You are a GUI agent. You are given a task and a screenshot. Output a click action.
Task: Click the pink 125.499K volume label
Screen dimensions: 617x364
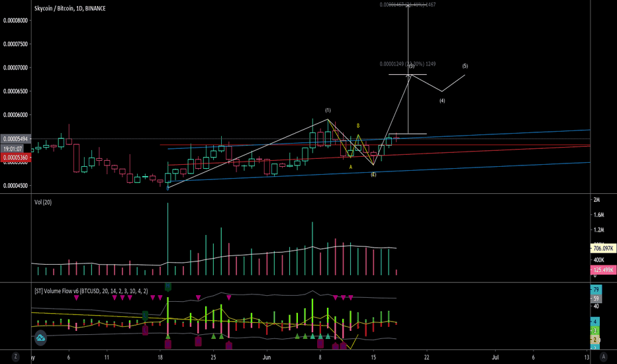603,270
